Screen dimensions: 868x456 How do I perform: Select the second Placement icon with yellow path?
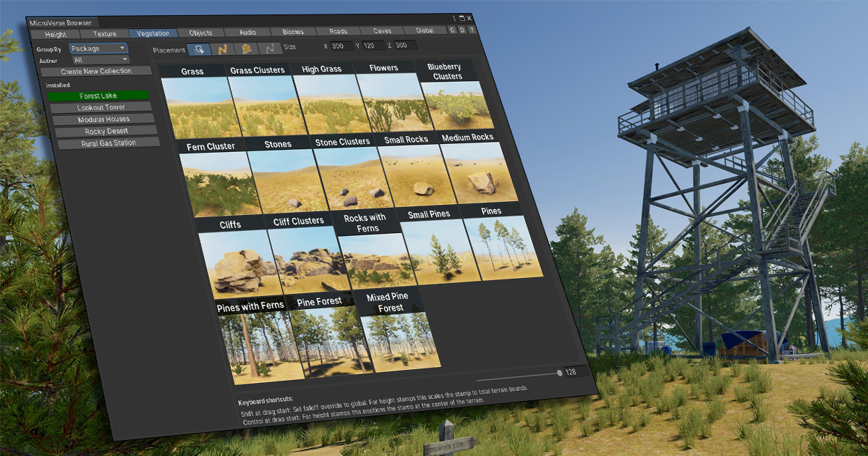[x=224, y=49]
